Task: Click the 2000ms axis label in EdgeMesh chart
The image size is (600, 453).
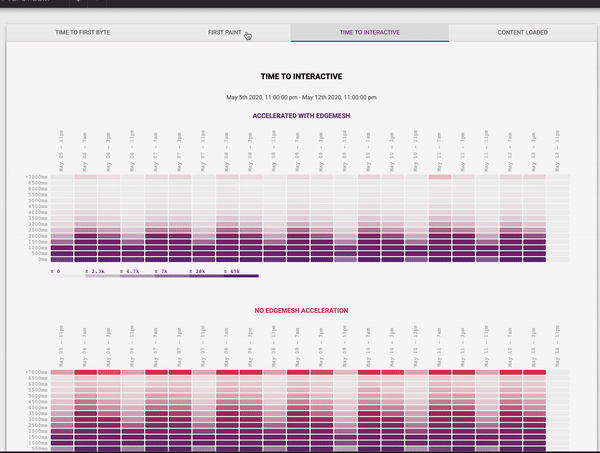Action: (38, 236)
